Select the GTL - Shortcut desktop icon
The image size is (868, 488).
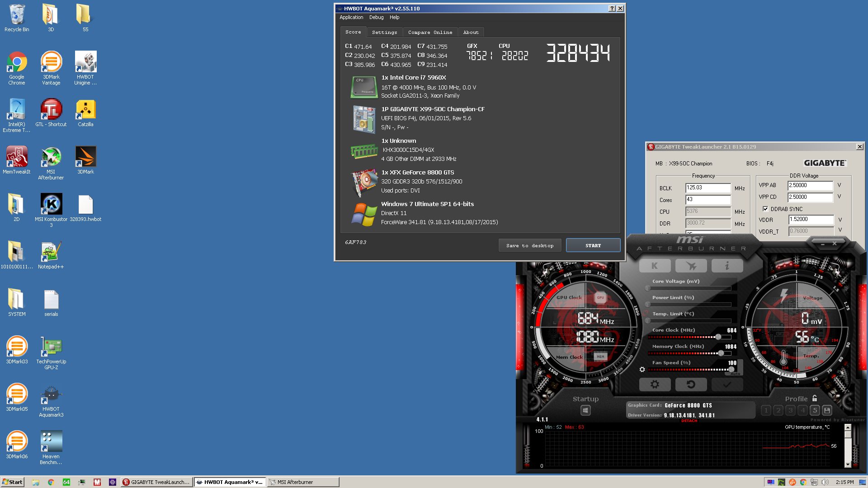click(x=51, y=113)
